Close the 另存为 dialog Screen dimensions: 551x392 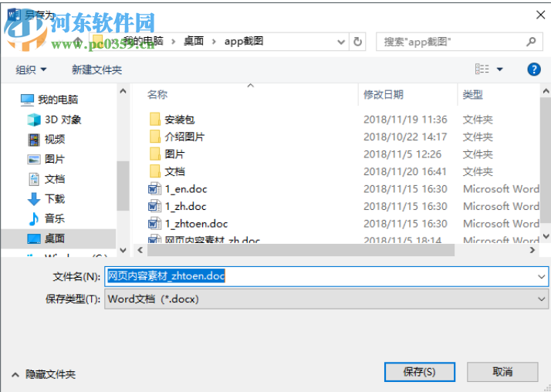540,15
